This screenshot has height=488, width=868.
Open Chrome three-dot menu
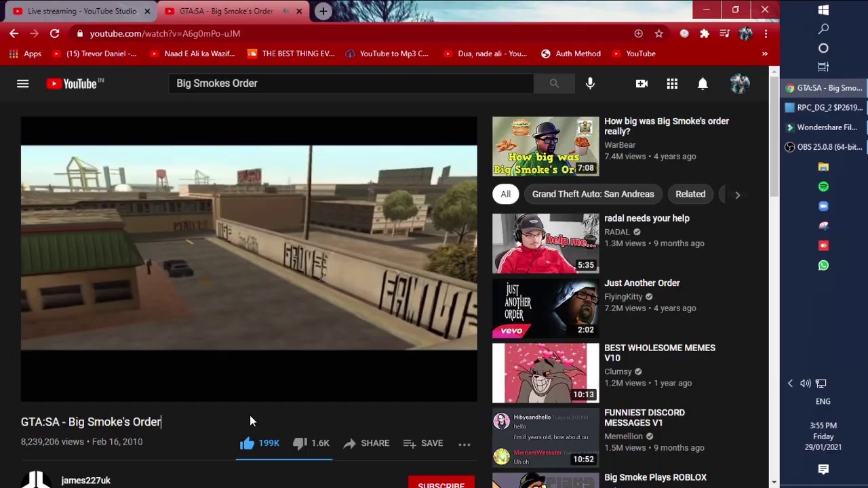(x=766, y=33)
